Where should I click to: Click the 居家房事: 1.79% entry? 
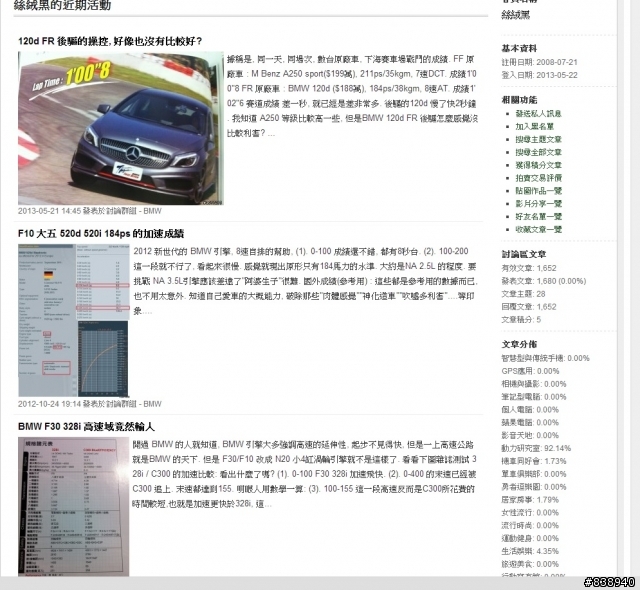point(530,500)
